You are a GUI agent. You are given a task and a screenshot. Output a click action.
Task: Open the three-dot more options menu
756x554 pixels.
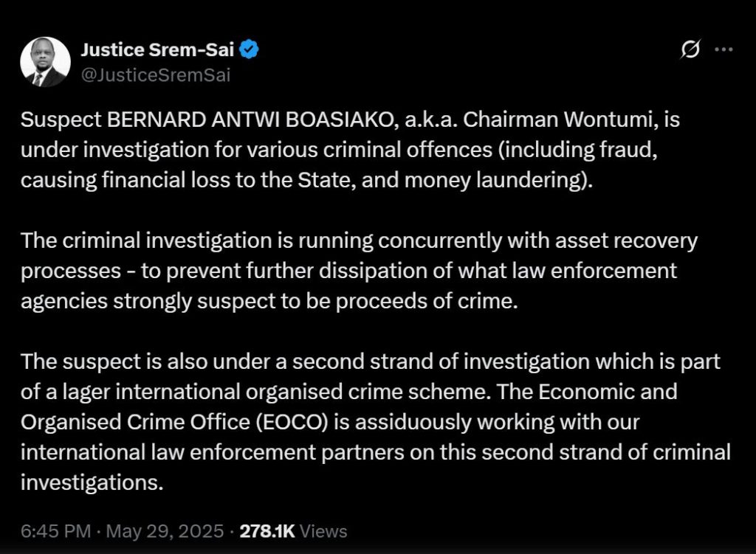[725, 50]
